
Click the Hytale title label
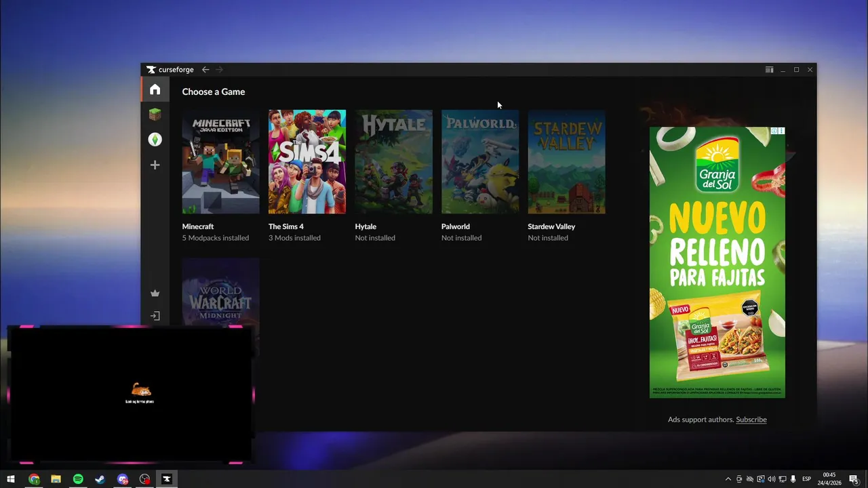[366, 226]
